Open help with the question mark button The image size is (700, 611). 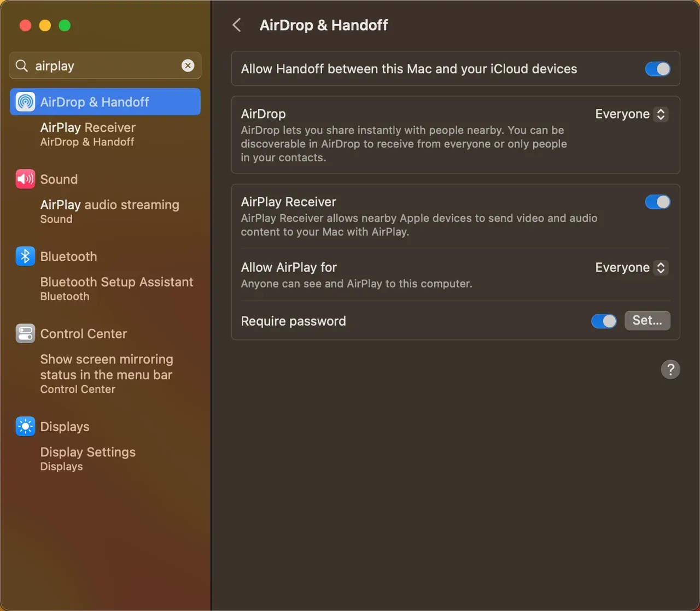tap(670, 369)
